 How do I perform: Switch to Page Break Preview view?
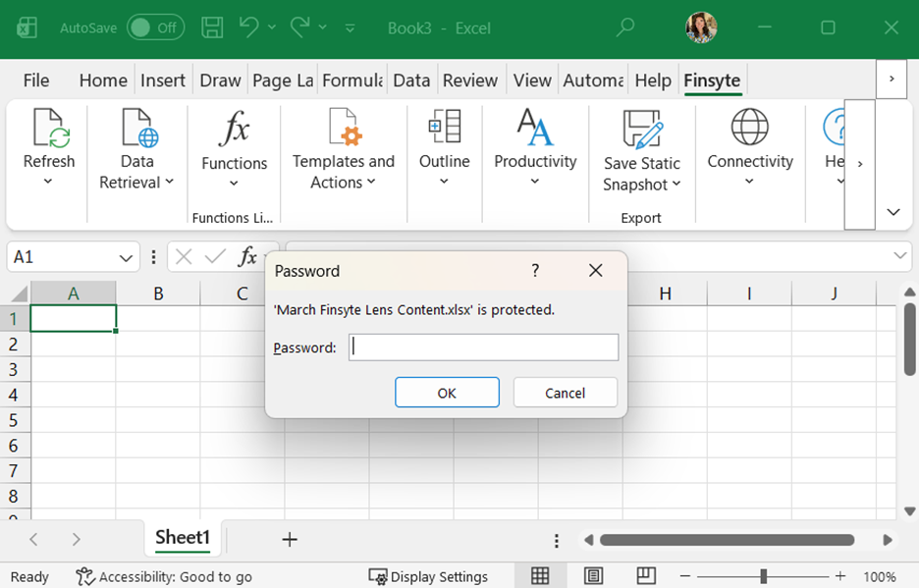pos(645,575)
